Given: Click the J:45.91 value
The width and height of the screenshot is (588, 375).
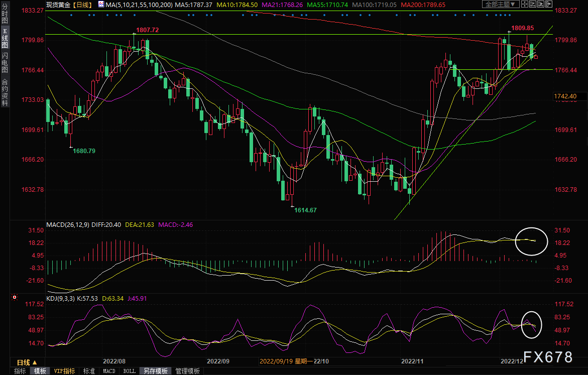Looking at the screenshot, I should (137, 299).
